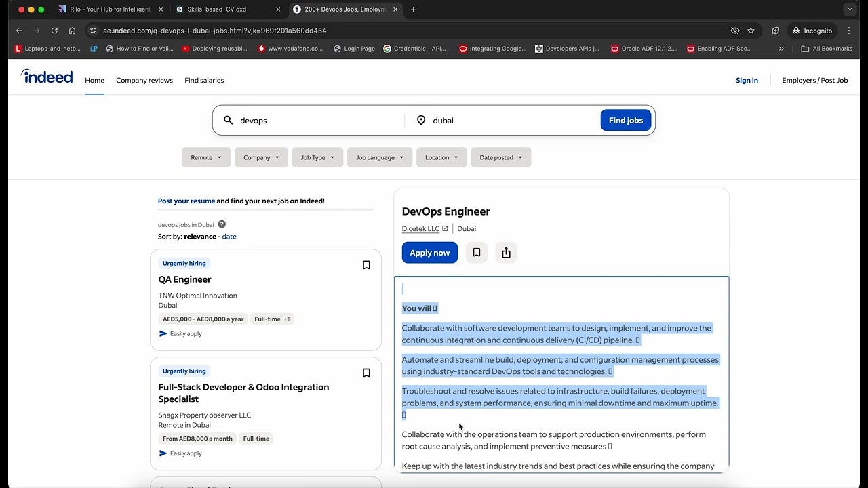Reload the page using browser refresh icon

coord(54,30)
